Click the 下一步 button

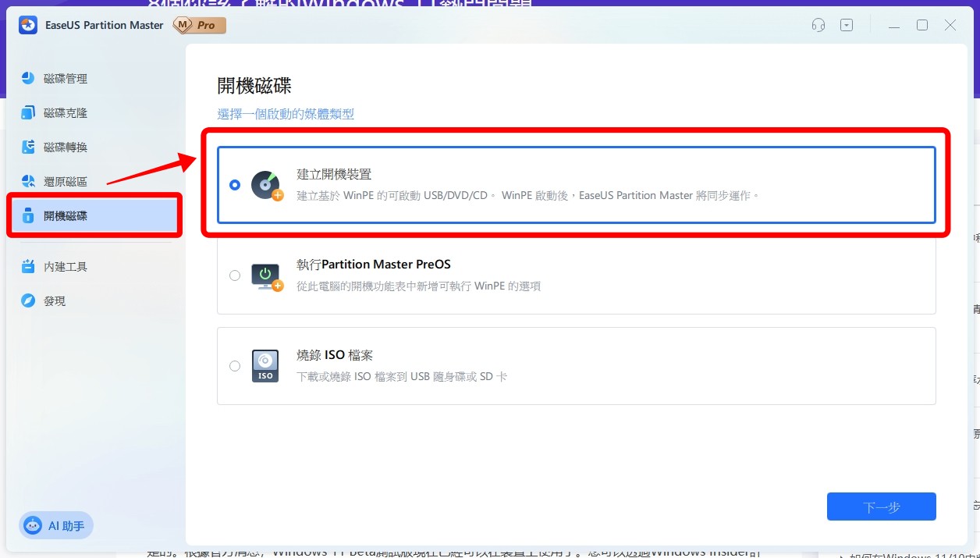pyautogui.click(x=882, y=506)
